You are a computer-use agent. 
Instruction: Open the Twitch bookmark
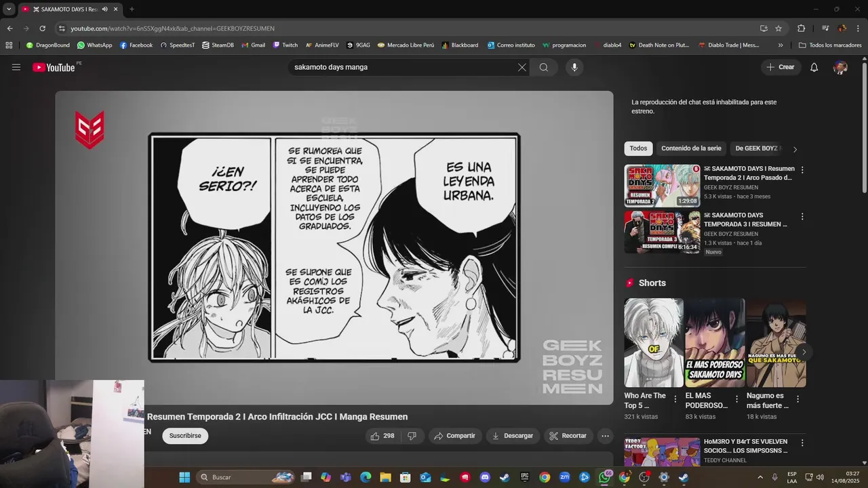pos(285,45)
